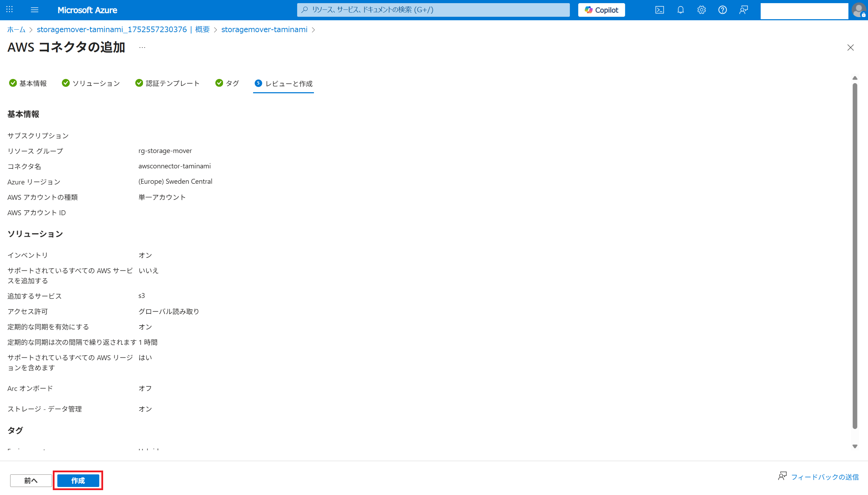Viewport: 868px width, 495px height.
Task: Switch to 認証テンプレート tab
Action: click(x=168, y=83)
